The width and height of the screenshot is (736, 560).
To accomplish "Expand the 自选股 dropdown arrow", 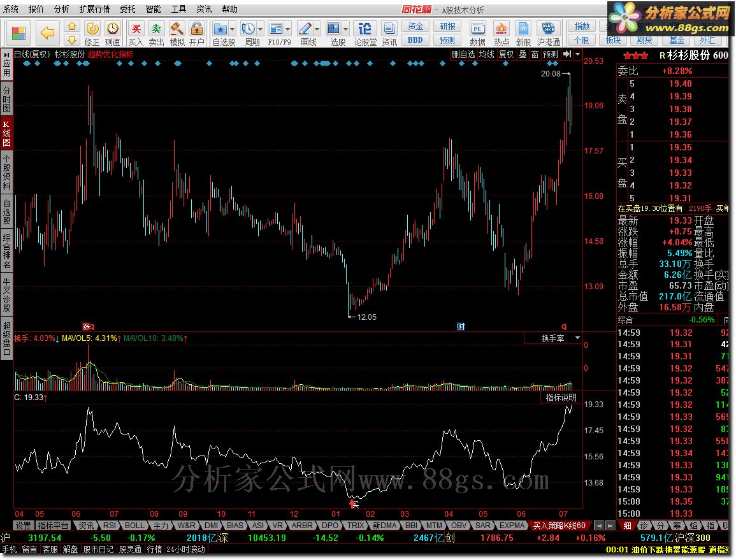I will pos(233,29).
